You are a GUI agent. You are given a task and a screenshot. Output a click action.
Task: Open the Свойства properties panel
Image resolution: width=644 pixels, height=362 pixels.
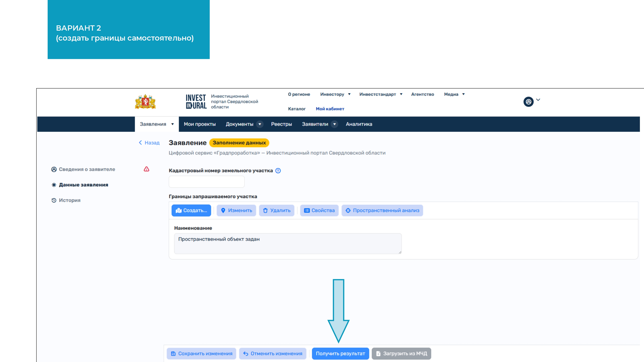click(319, 210)
